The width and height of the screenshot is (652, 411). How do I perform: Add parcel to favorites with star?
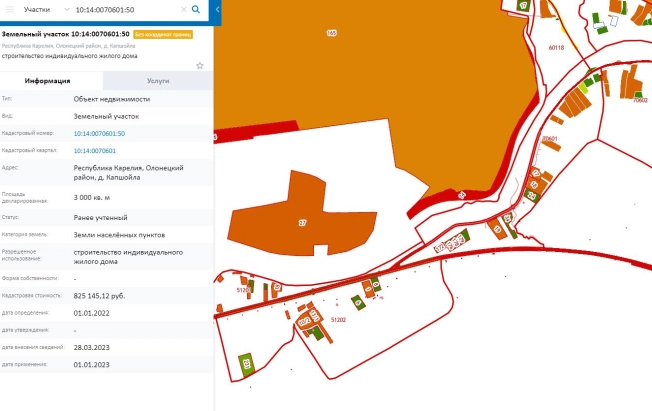point(200,65)
